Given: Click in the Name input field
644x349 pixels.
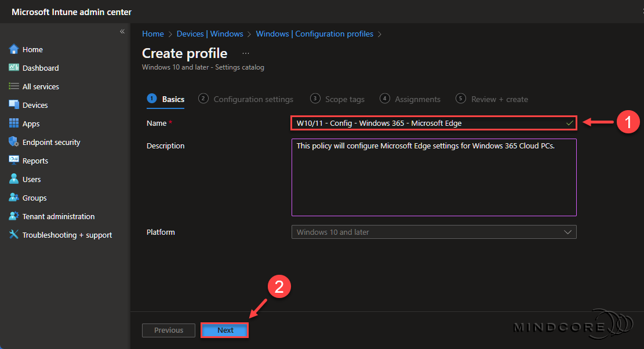Looking at the screenshot, I should tap(429, 123).
